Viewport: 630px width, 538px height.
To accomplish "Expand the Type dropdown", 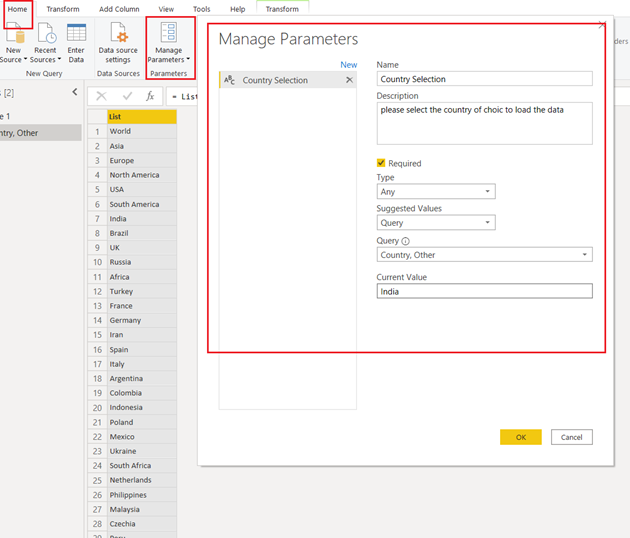I will 437,192.
